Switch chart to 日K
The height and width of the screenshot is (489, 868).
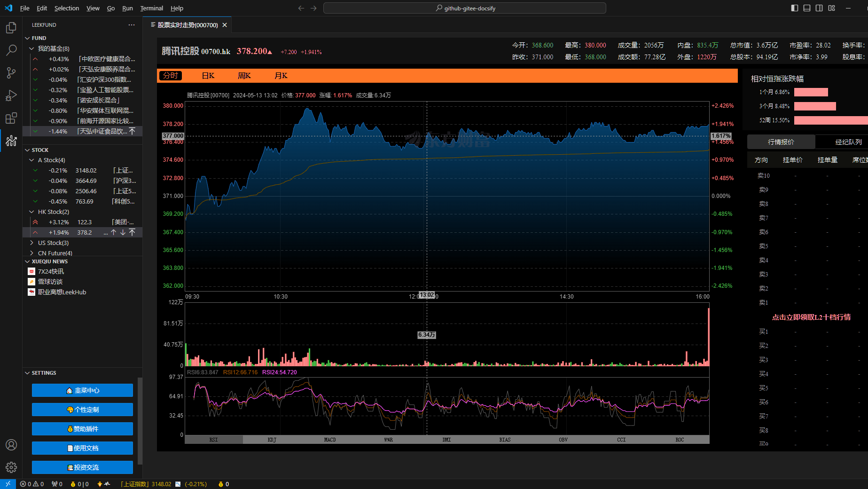coord(208,76)
